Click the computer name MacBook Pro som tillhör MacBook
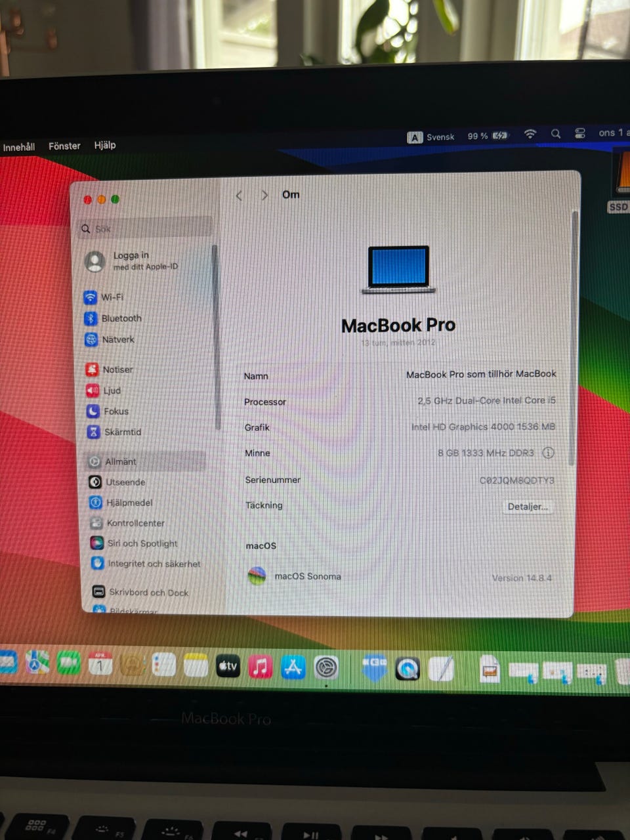 click(481, 374)
